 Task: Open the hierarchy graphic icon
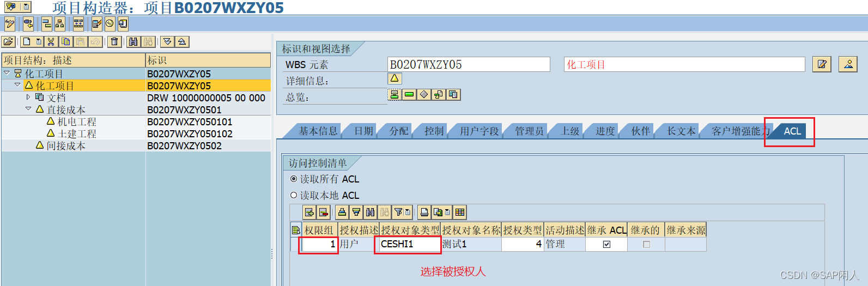59,23
